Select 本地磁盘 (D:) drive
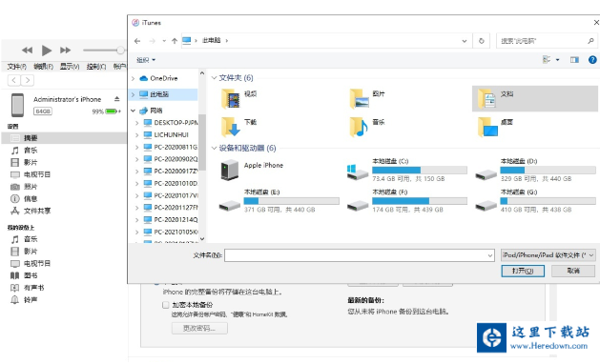 pos(535,170)
